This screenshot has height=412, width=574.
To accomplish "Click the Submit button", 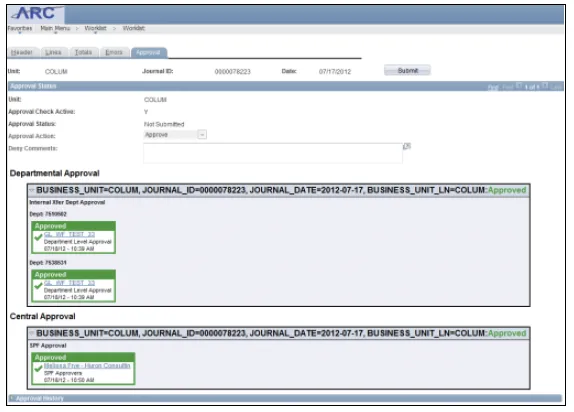I will 407,70.
